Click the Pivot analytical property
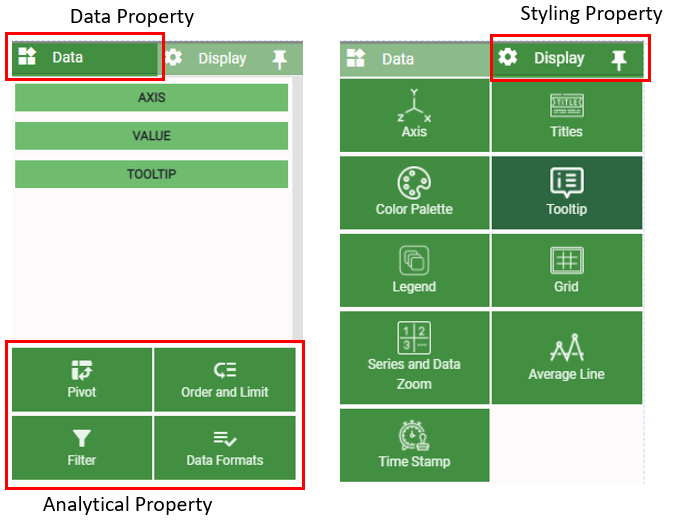The image size is (678, 520). pos(81,379)
